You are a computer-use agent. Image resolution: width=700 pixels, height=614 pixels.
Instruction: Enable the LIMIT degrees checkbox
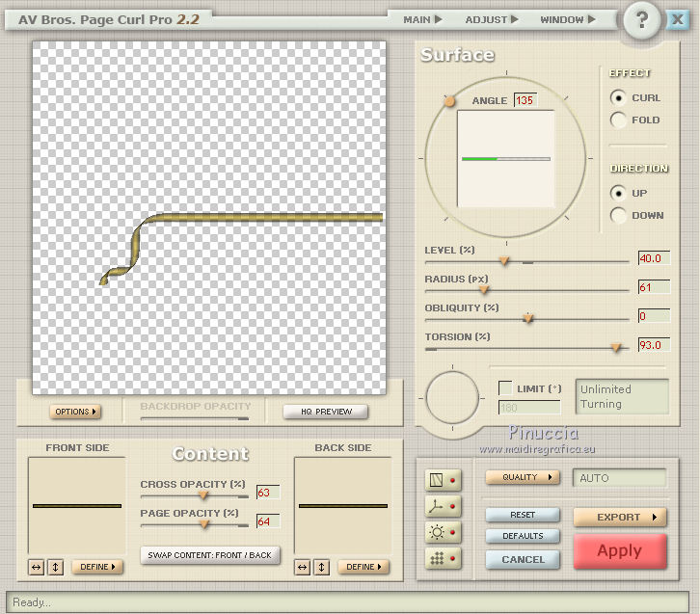[x=505, y=387]
